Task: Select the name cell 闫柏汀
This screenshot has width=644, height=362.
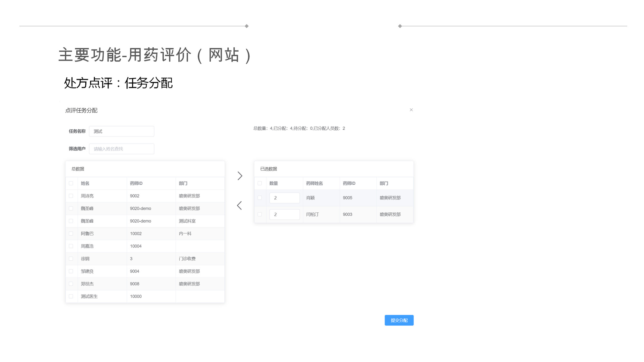Action: 312,214
